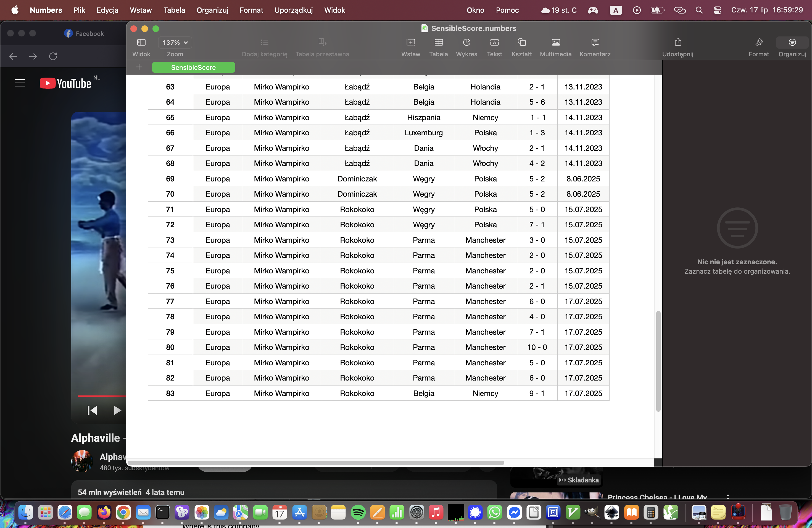
Task: Toggle the Organizuj sidebar panel
Action: click(x=792, y=43)
